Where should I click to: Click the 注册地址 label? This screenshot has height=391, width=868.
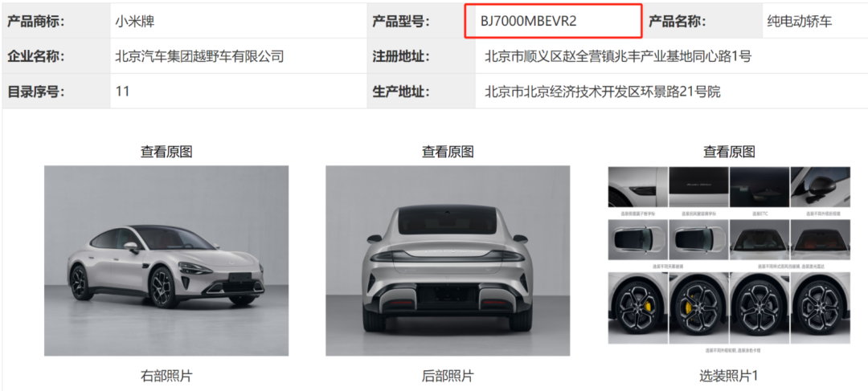(x=401, y=56)
